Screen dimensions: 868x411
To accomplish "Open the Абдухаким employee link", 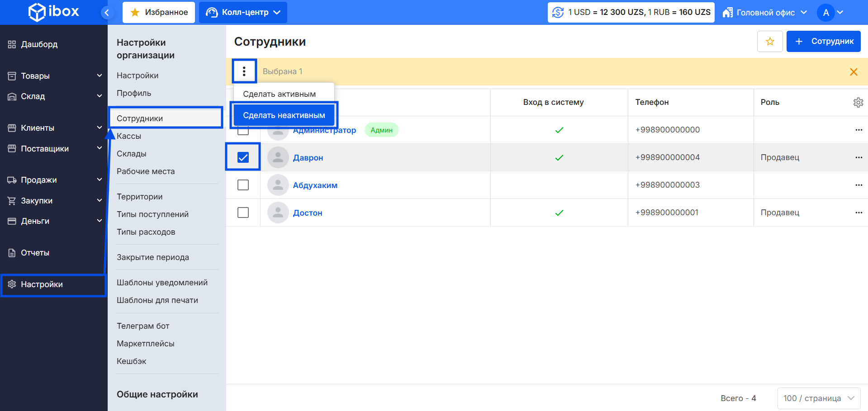I will (x=315, y=185).
